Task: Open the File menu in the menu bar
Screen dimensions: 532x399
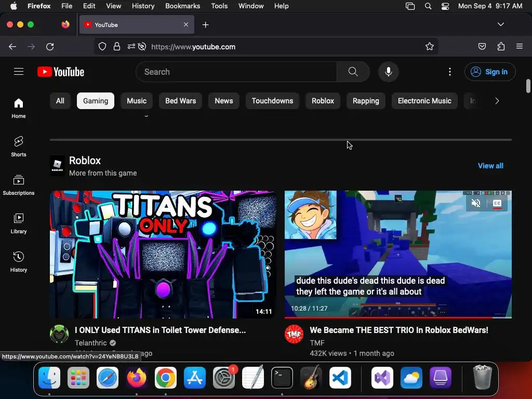Action: click(x=66, y=6)
